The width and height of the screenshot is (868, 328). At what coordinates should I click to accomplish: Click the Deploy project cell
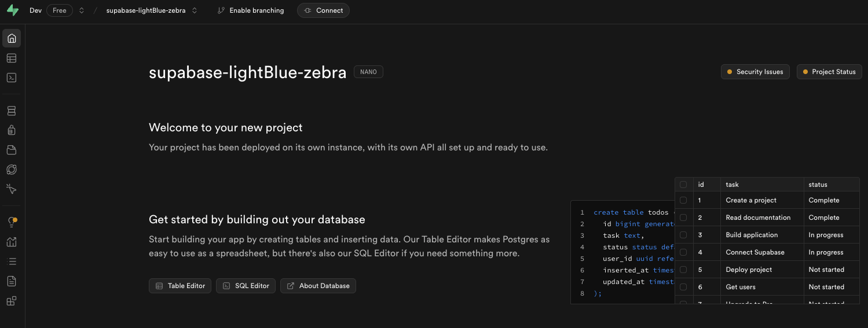tap(762, 270)
